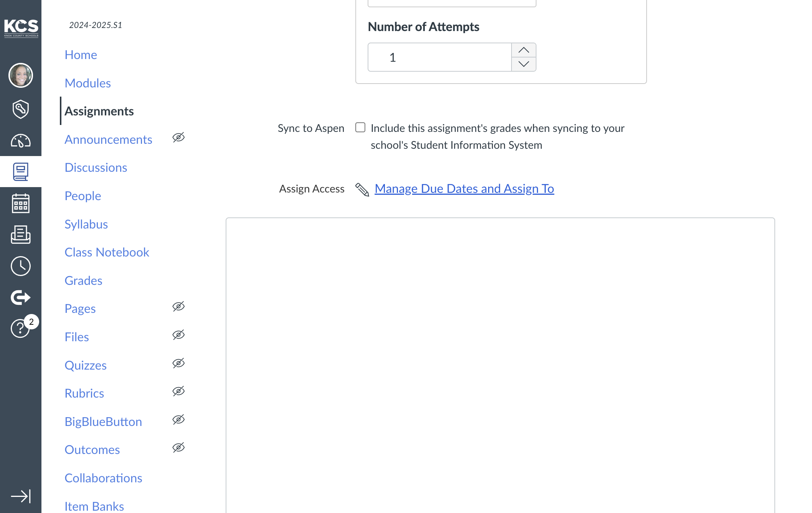This screenshot has height=513, width=812.
Task: Open the Admin shield icon
Action: pyautogui.click(x=21, y=109)
